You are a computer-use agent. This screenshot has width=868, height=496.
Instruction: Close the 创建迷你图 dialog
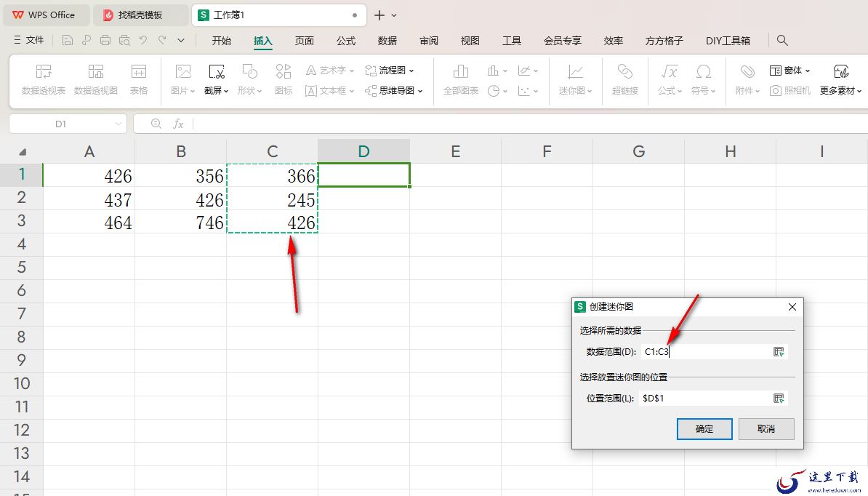pyautogui.click(x=792, y=307)
